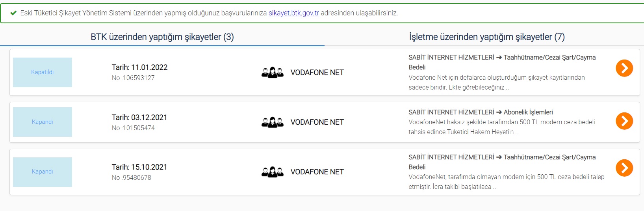Viewport: 644px width, 211px height.
Task: Click Abonelik İşlemleri complaint category heading
Action: pos(481,112)
